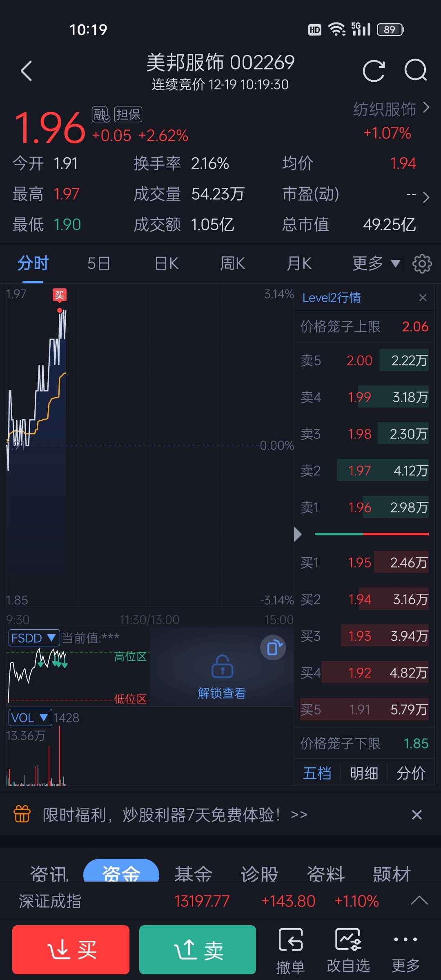Viewport: 441px width, 980px height.
Task: Expand 市盈(动) details chevron
Action: click(x=426, y=197)
